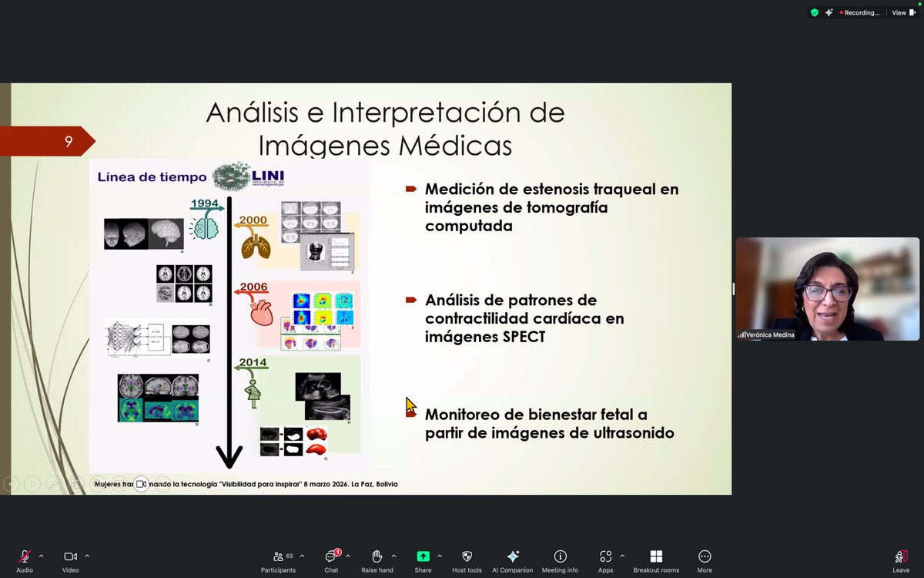
Task: Open the View layout menu
Action: pos(902,12)
